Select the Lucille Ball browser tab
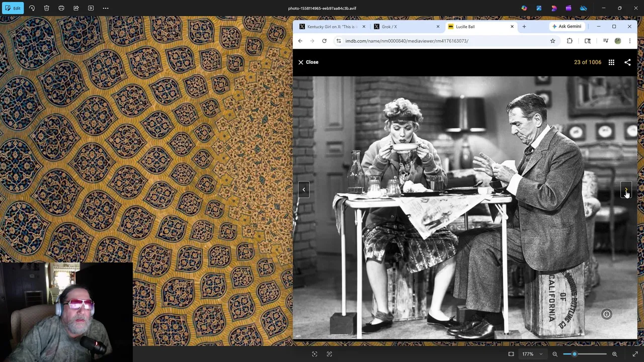The image size is (644, 362). 479,27
